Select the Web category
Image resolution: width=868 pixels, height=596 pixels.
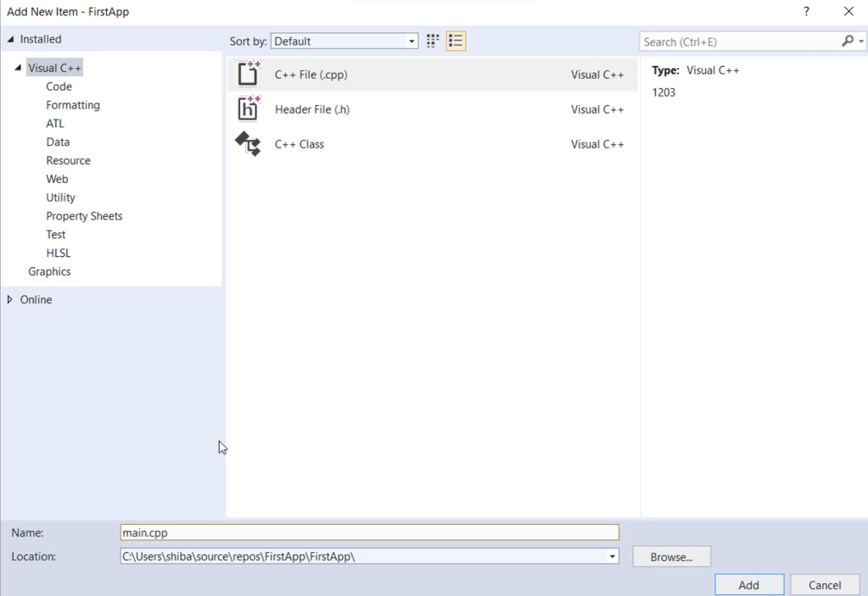[x=57, y=179]
